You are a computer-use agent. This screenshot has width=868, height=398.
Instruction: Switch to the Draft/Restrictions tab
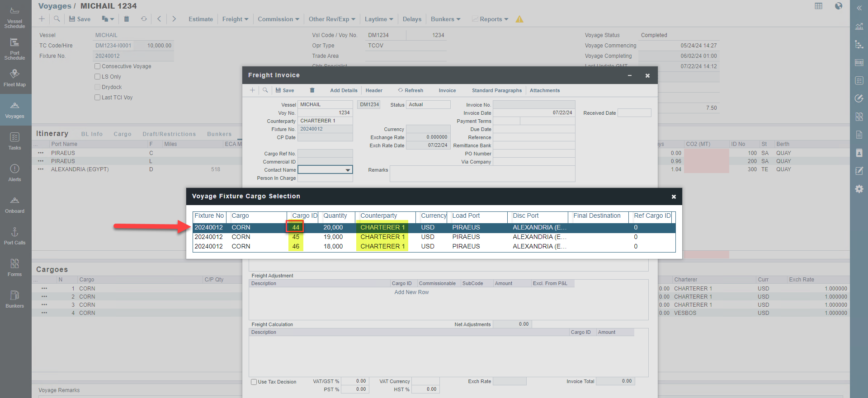coord(169,134)
